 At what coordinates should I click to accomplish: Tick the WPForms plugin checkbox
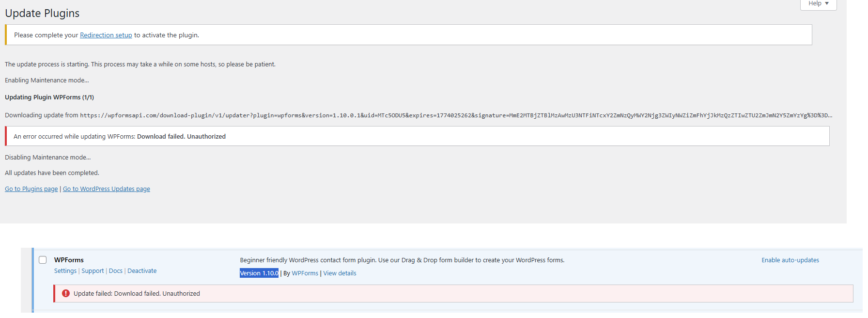pos(43,260)
